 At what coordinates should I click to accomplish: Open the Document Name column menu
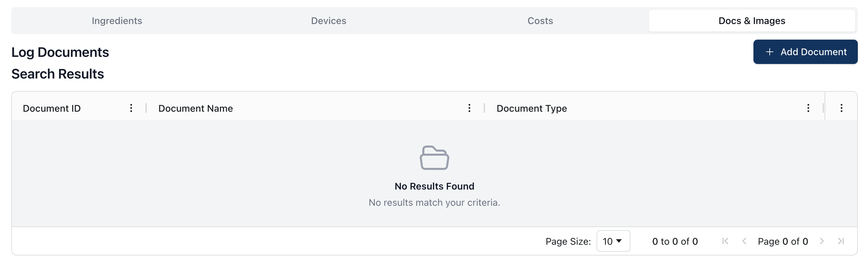pos(469,108)
